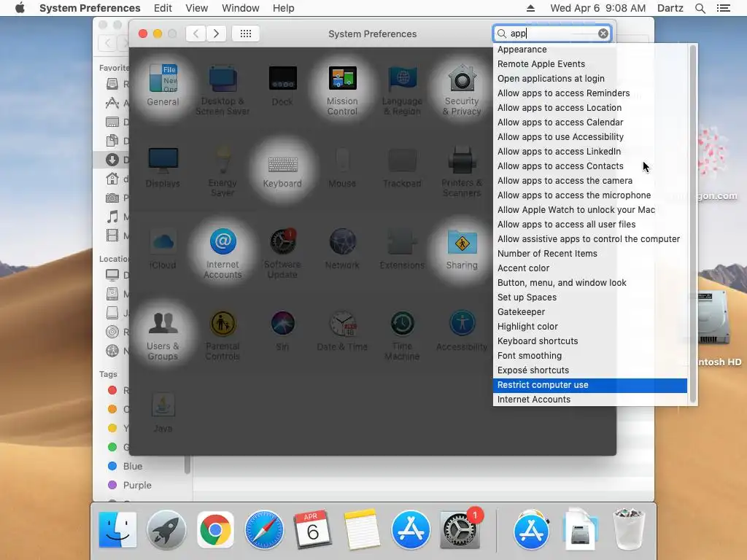Image resolution: width=747 pixels, height=560 pixels.
Task: Choose Allow apps to access Contacts
Action: (589, 166)
